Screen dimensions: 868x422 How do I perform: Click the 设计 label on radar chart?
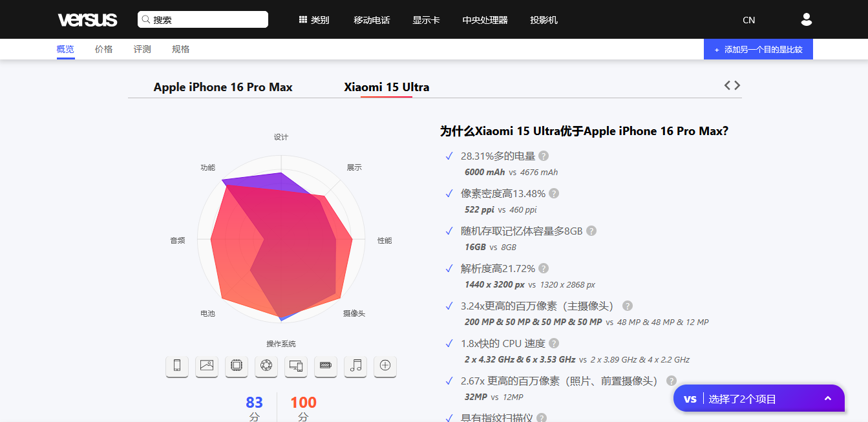click(281, 137)
